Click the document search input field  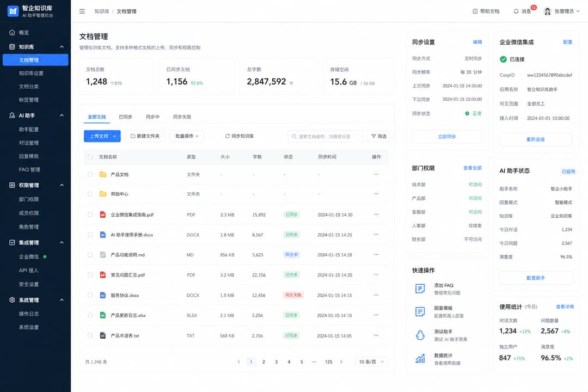pyautogui.click(x=325, y=136)
